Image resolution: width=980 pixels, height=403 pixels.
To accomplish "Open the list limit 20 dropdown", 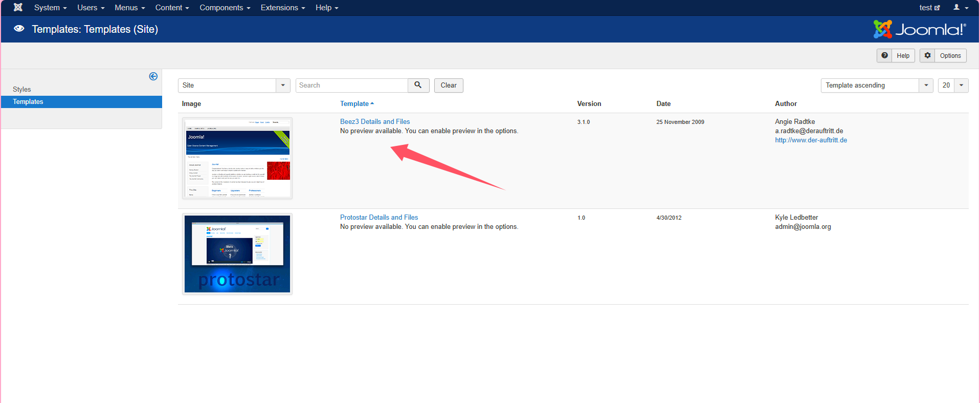I will 961,85.
